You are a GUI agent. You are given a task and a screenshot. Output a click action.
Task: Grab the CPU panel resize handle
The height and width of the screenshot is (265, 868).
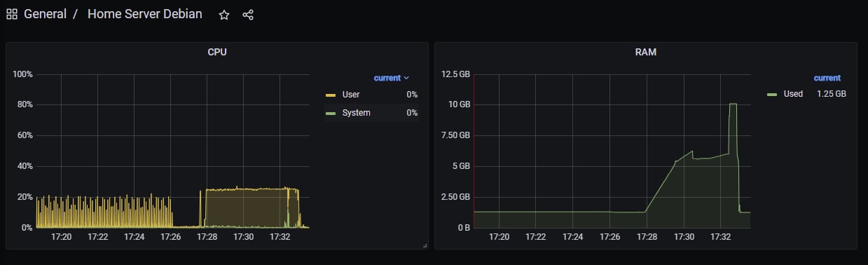425,245
